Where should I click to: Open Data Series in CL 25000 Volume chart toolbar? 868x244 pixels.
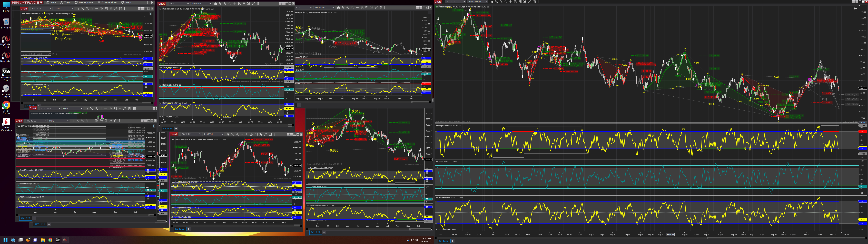click(x=525, y=2)
